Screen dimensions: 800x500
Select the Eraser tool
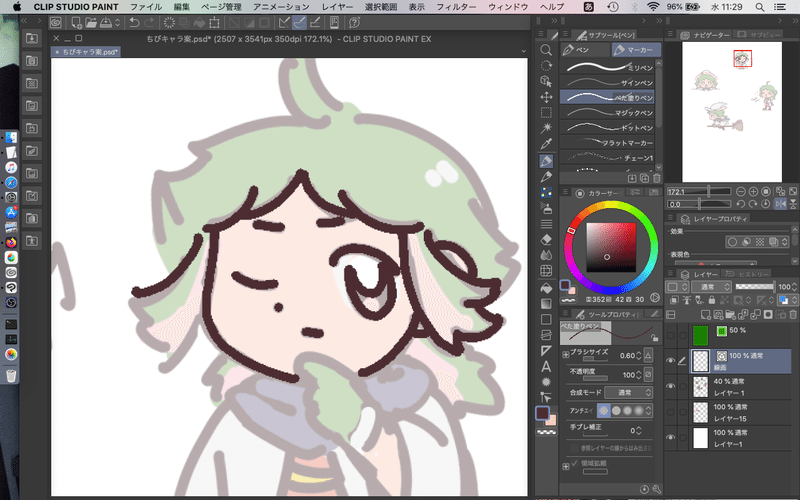click(x=546, y=239)
